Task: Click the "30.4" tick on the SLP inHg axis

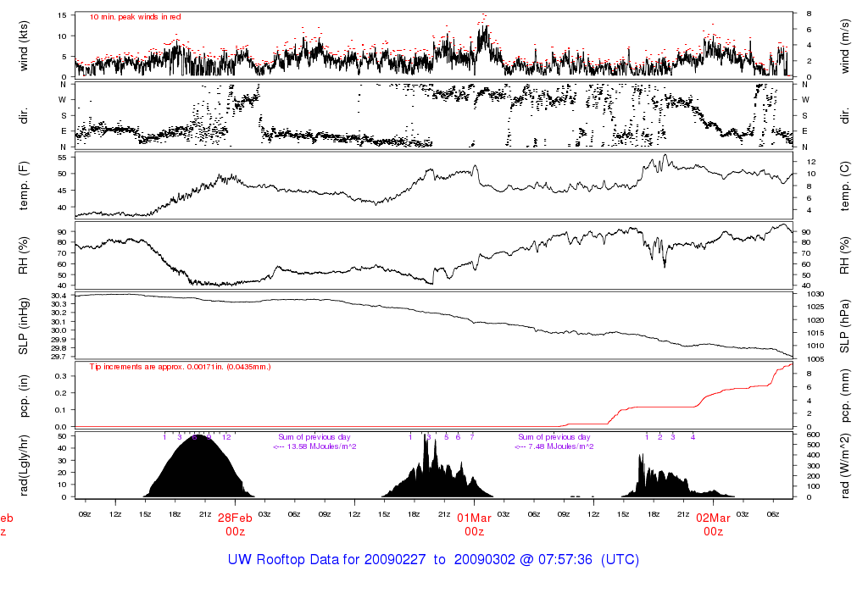Action: (x=58, y=296)
